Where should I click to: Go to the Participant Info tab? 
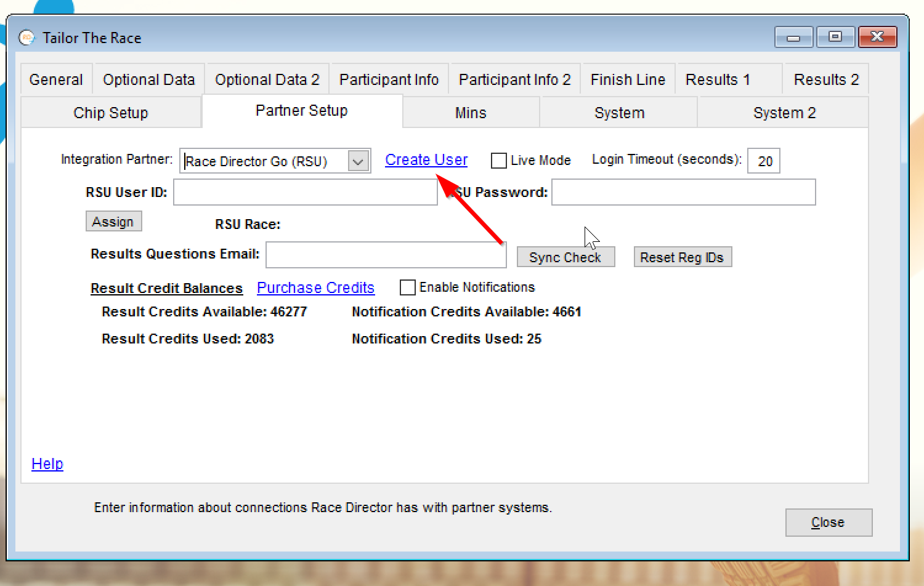pos(389,79)
